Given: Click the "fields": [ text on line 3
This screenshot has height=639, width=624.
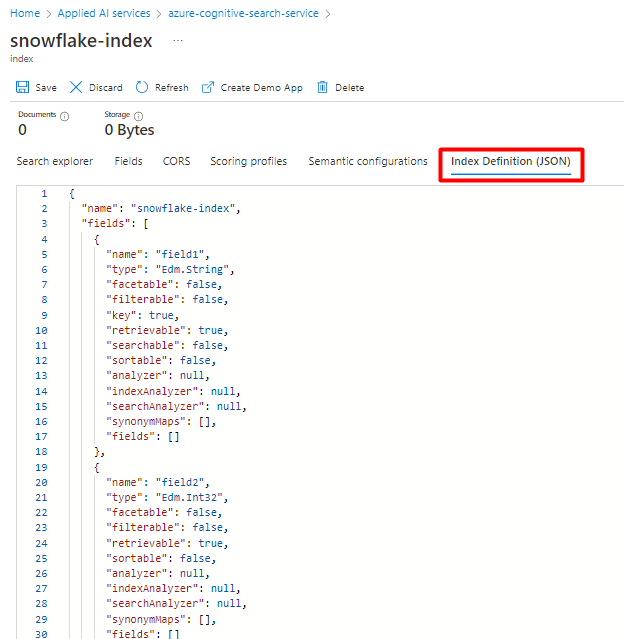Looking at the screenshot, I should pyautogui.click(x=115, y=223).
